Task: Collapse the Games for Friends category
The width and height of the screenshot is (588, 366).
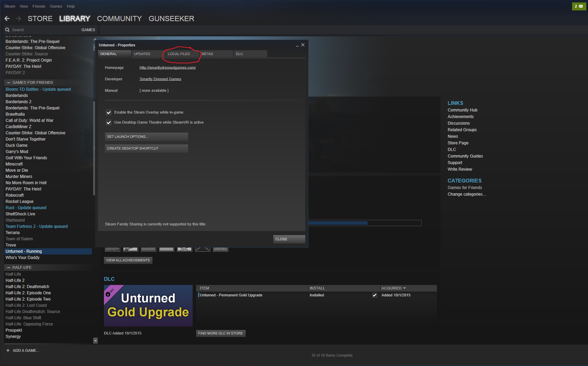Action: [8, 82]
